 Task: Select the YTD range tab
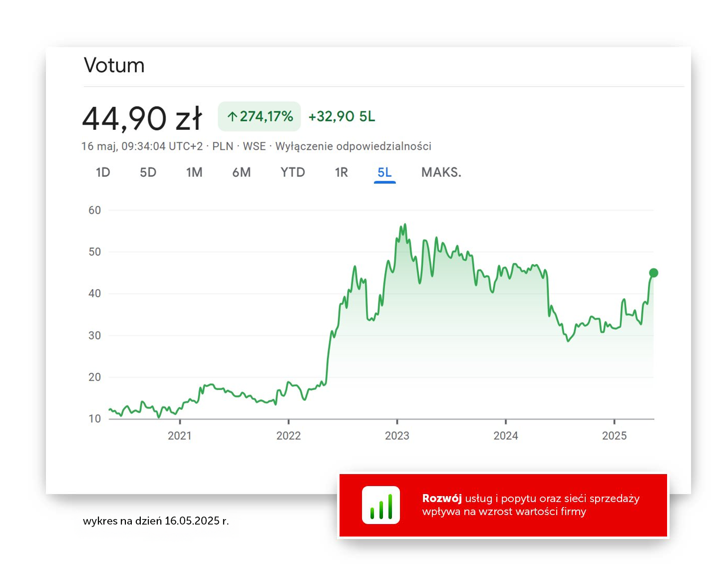coord(293,172)
